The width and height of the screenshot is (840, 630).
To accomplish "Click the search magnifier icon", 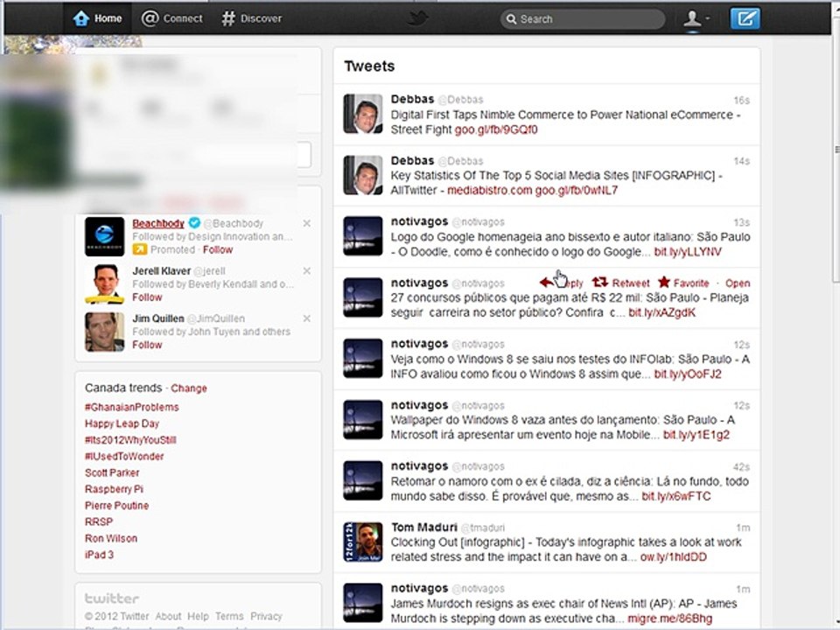I will (511, 19).
